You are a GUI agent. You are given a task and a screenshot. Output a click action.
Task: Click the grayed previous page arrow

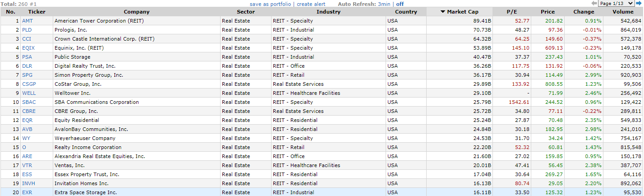[594, 4]
